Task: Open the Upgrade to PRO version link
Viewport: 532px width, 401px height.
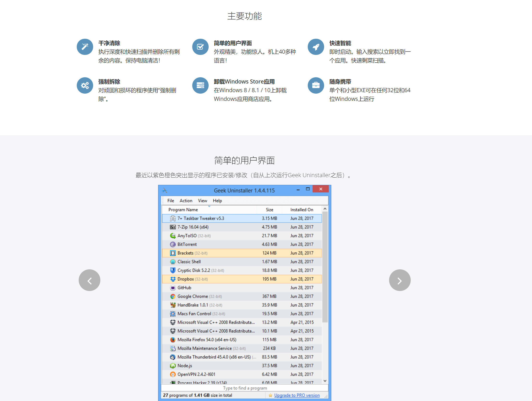Action: click(x=297, y=395)
